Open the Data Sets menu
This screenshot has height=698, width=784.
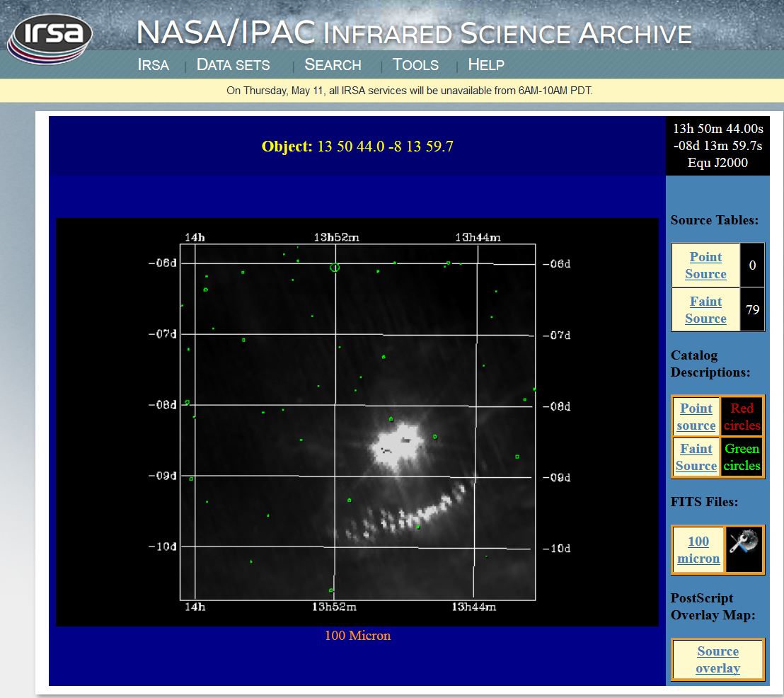click(x=233, y=64)
